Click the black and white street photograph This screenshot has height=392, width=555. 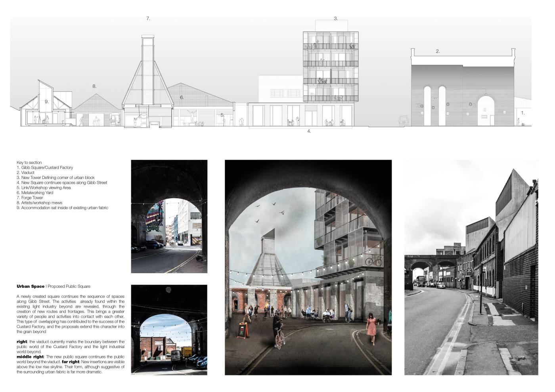[x=471, y=267]
